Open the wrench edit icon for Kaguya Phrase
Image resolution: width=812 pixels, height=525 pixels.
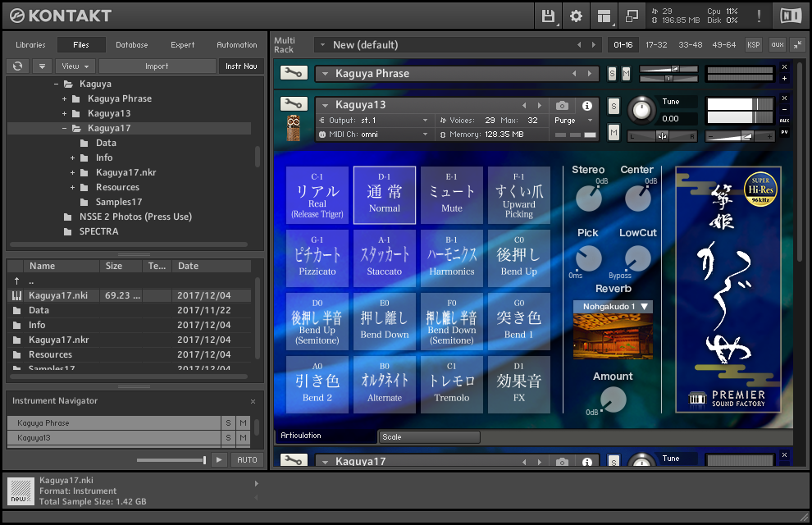(x=294, y=73)
